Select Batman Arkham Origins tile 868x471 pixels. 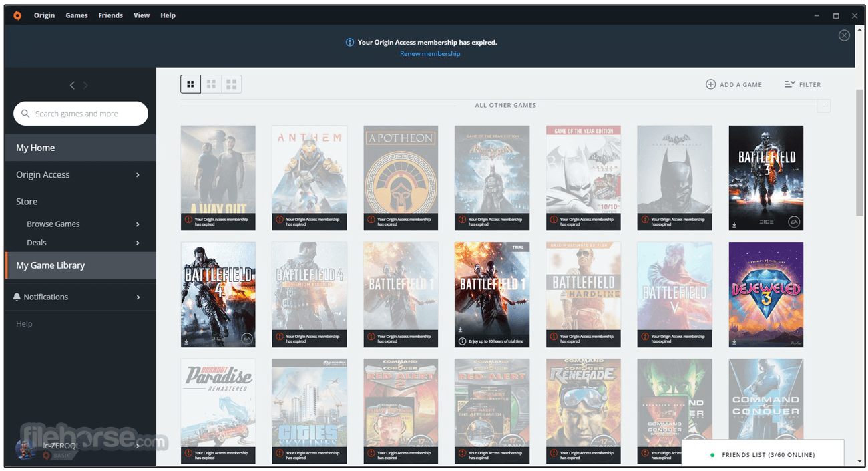pyautogui.click(x=675, y=178)
